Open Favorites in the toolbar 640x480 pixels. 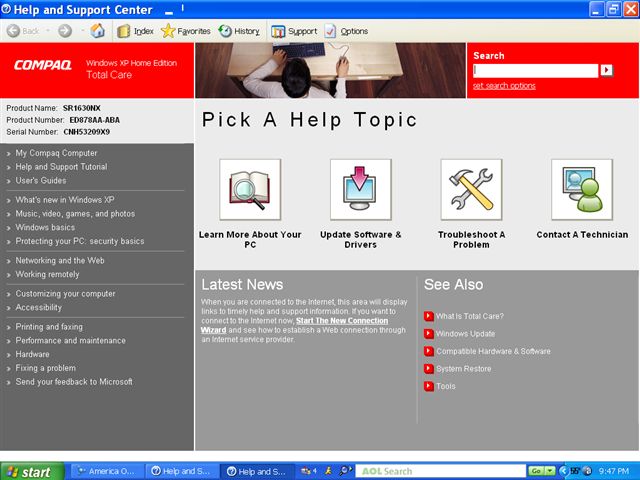click(x=186, y=31)
